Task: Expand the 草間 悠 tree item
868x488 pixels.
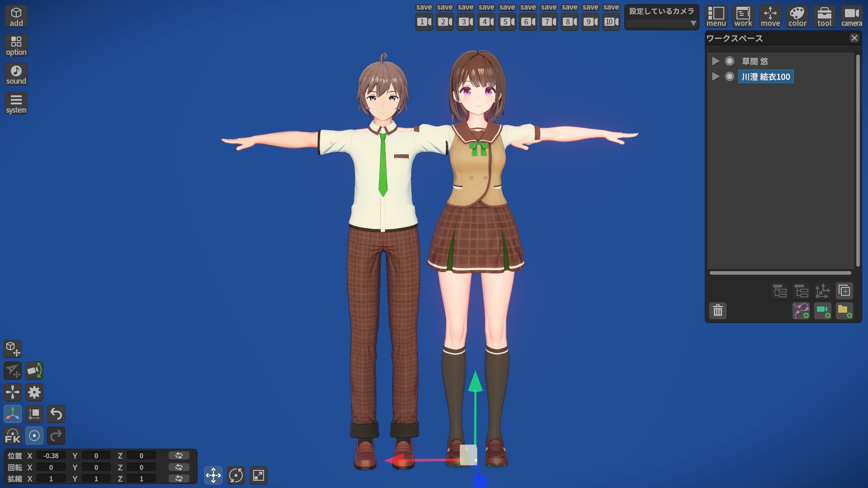Action: tap(715, 61)
